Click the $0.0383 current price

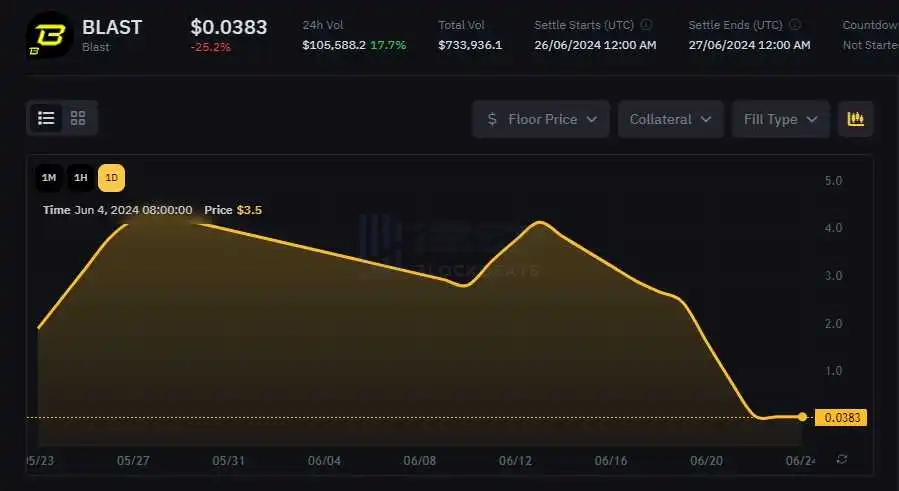pyautogui.click(x=229, y=27)
